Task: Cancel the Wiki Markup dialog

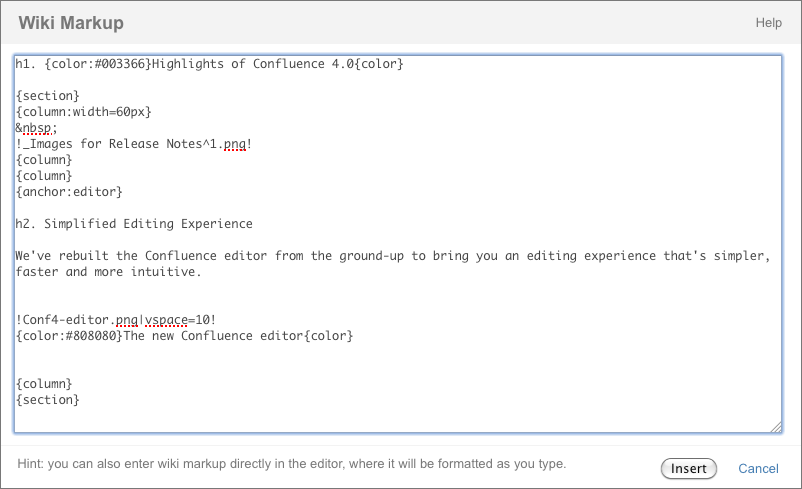Action: pyautogui.click(x=758, y=469)
